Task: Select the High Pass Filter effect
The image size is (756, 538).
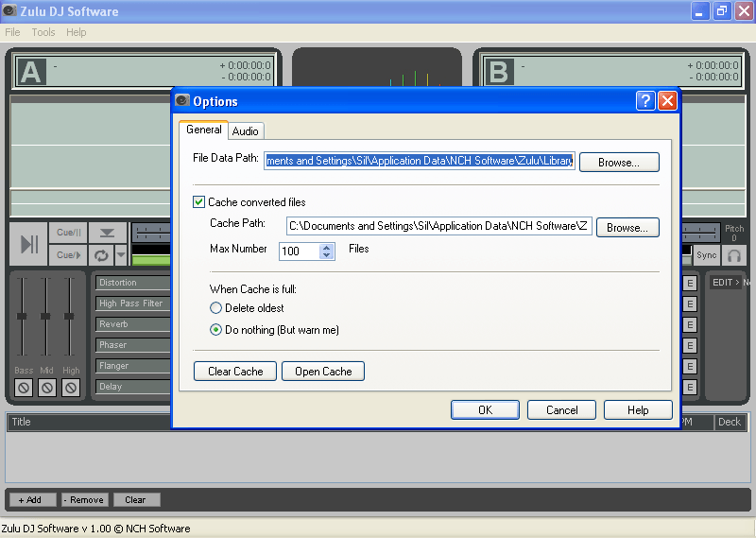Action: pos(133,304)
